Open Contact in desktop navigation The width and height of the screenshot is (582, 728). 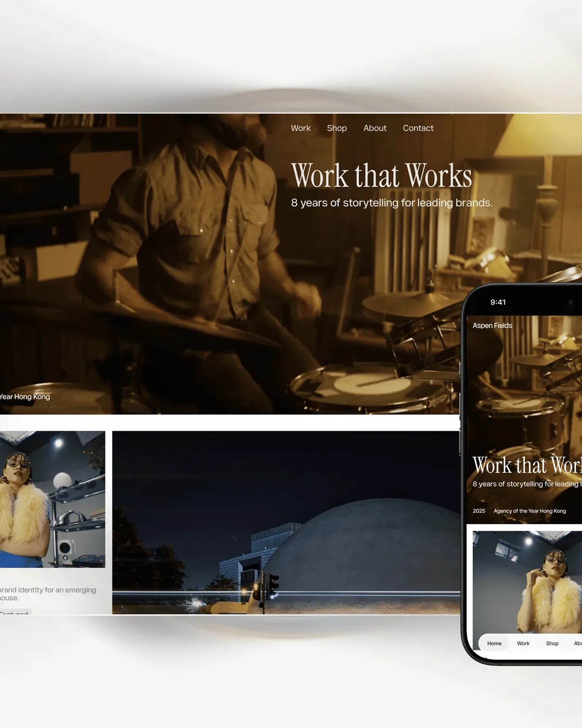(418, 128)
